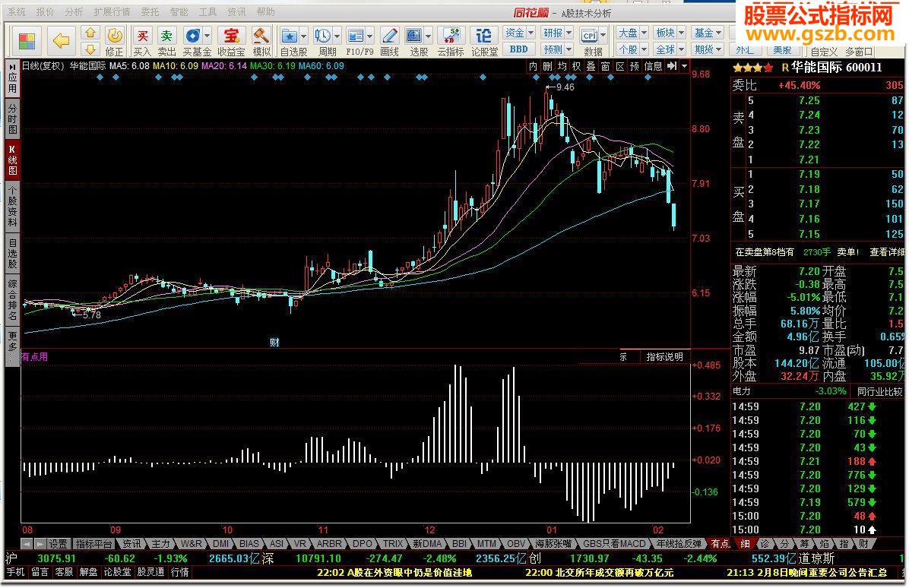Toggle the 内 chart overlay button
This screenshot has width=909, height=588.
coord(533,67)
